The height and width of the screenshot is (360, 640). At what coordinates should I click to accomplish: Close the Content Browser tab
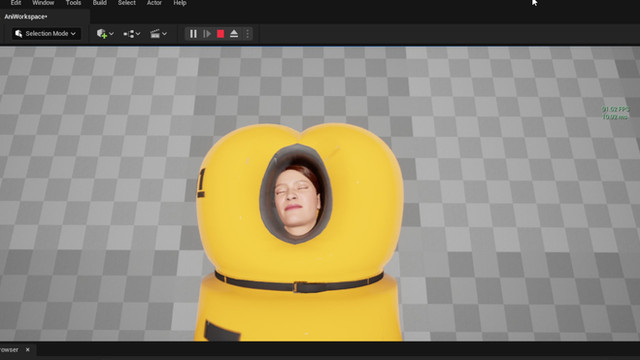click(27, 350)
